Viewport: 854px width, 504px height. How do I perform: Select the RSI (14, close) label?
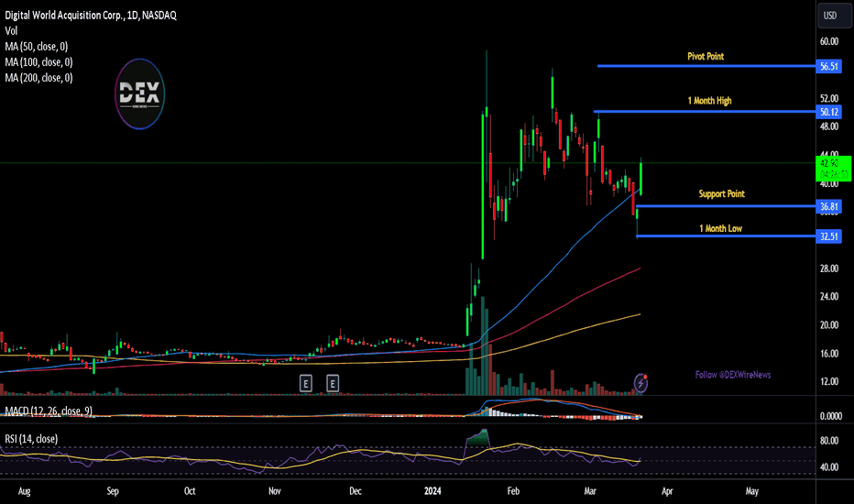pyautogui.click(x=31, y=439)
